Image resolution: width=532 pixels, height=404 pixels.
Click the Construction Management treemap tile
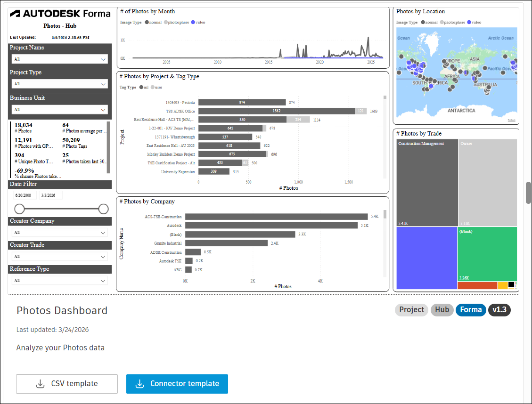point(427,182)
